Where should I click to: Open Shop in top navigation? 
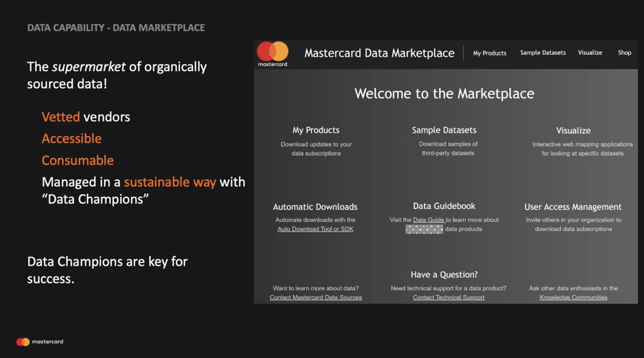coord(624,53)
